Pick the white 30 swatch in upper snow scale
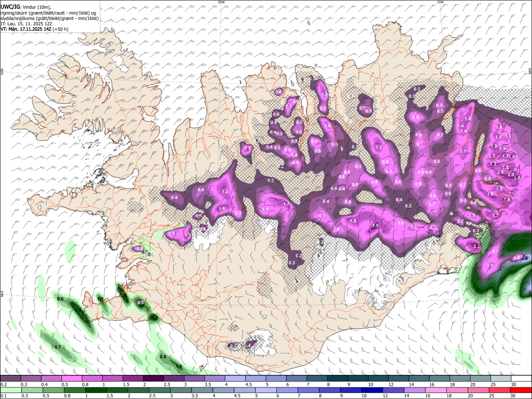The height and width of the screenshot is (399, 532). click(522, 379)
